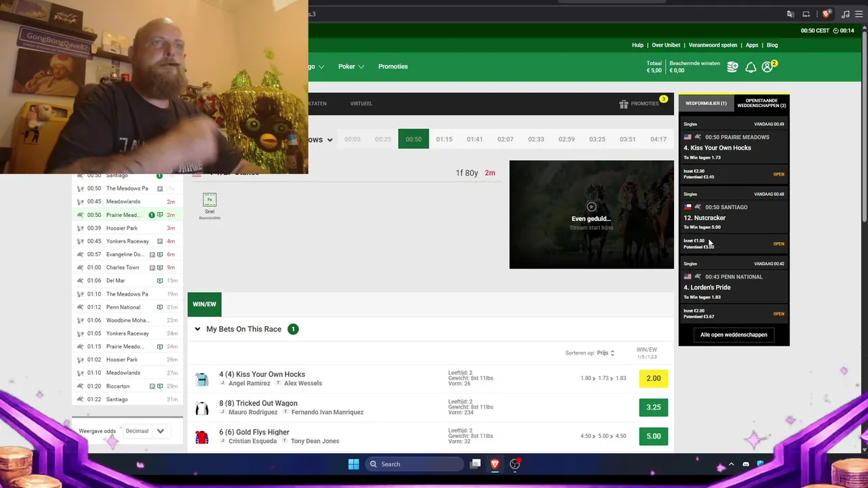Click the stream icon for Riccarton 01:20
The height and width of the screenshot is (488, 868).
(160, 386)
